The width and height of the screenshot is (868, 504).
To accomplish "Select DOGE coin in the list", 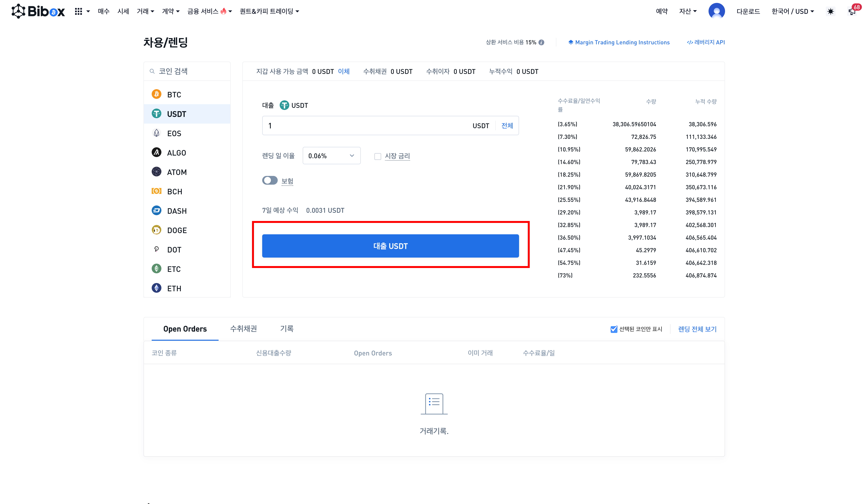I will click(x=177, y=230).
